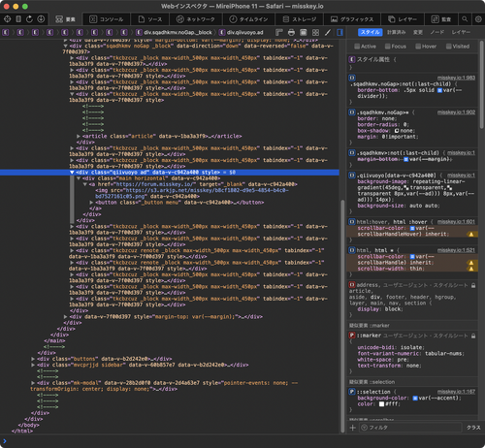Download the web archive

(x=41, y=19)
